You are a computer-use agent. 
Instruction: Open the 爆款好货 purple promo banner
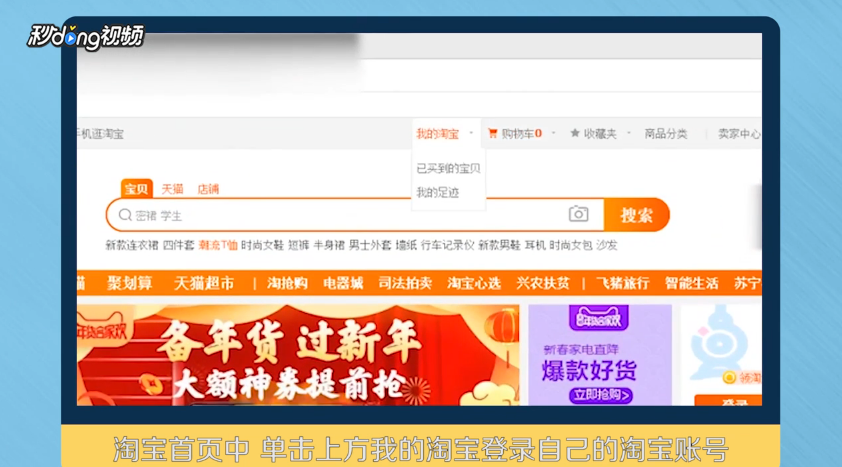pyautogui.click(x=600, y=355)
